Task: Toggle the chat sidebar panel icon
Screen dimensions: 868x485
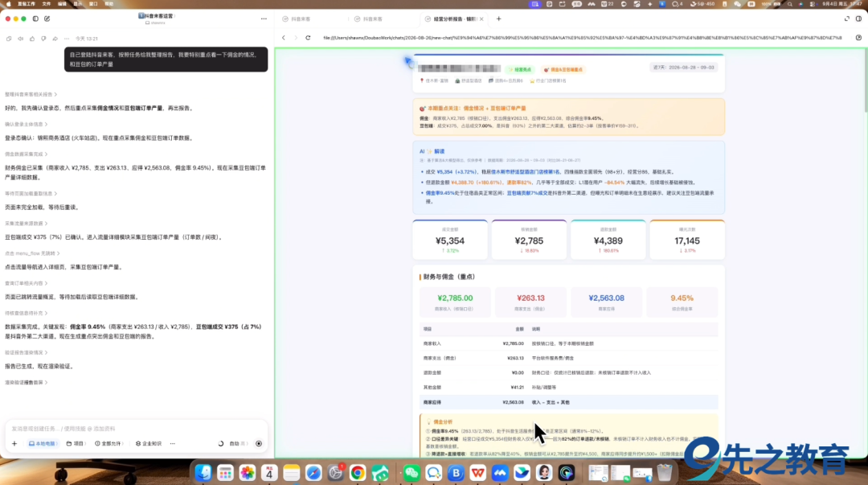Action: pos(35,18)
